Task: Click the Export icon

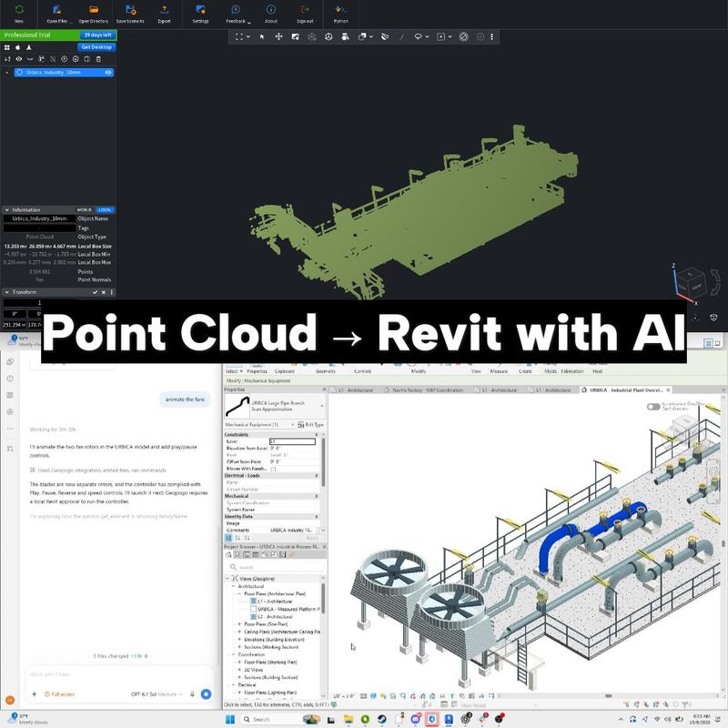Action: tap(165, 10)
